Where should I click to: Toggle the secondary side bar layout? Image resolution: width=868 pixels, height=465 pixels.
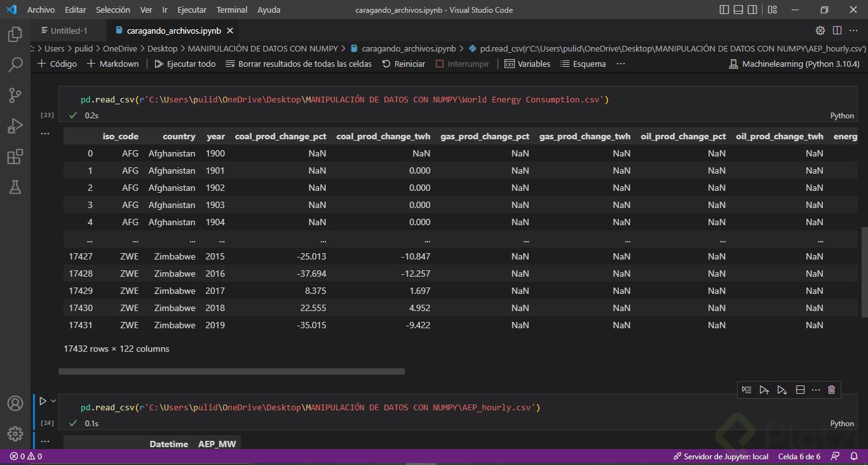click(x=754, y=10)
